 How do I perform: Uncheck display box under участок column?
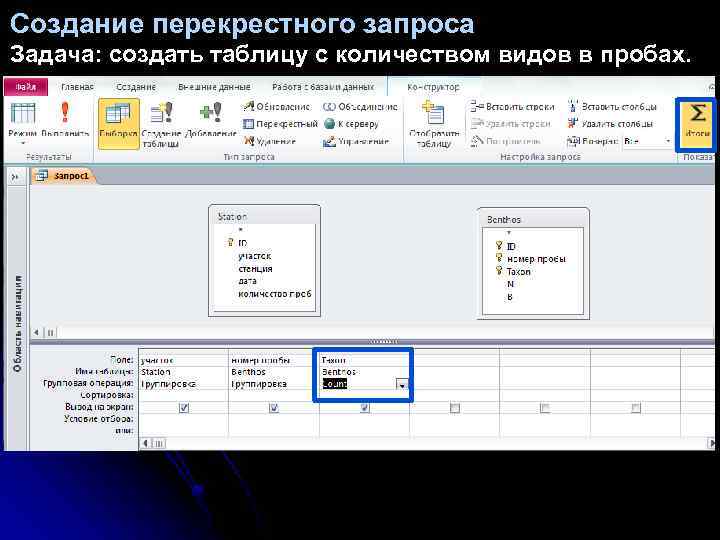pyautogui.click(x=184, y=407)
